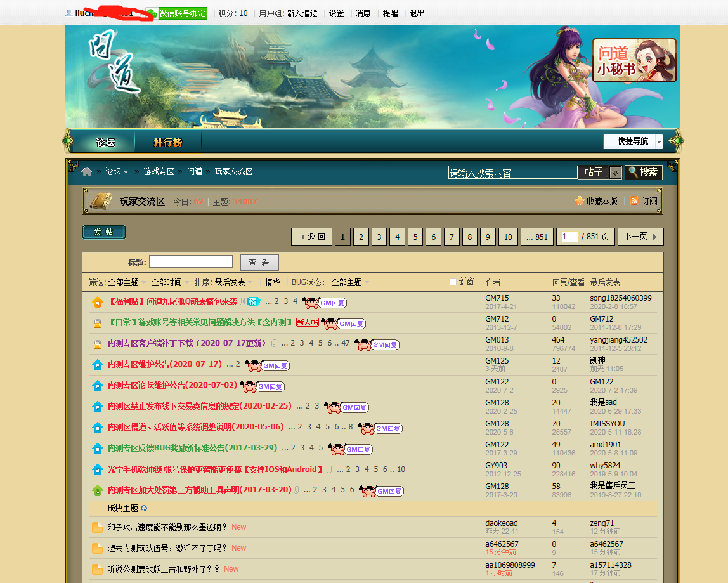
Task: Click the lock icon on the 日常 thread row
Action: pos(98,324)
